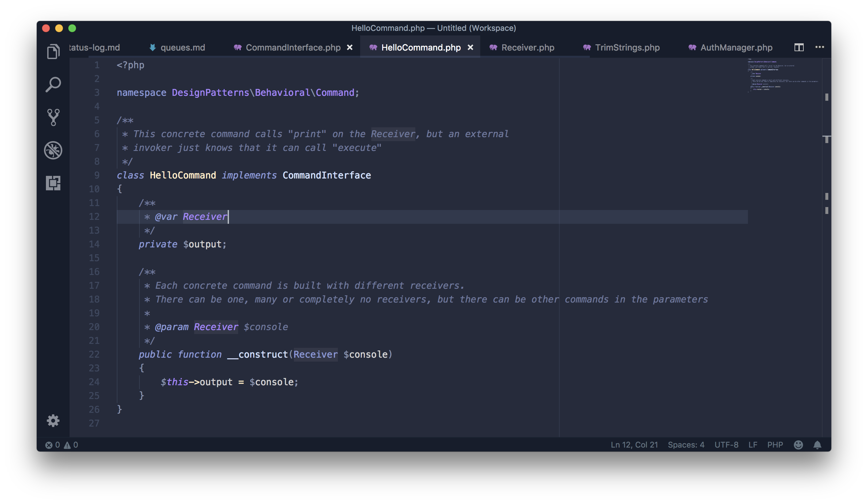This screenshot has height=504, width=868.
Task: Click the minimap code preview
Action: click(784, 76)
